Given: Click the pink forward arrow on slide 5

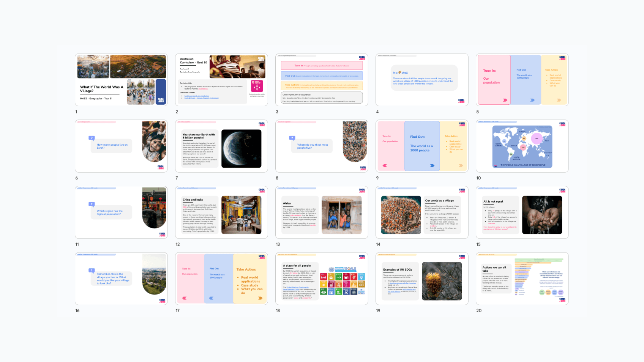Looking at the screenshot, I should tap(505, 100).
